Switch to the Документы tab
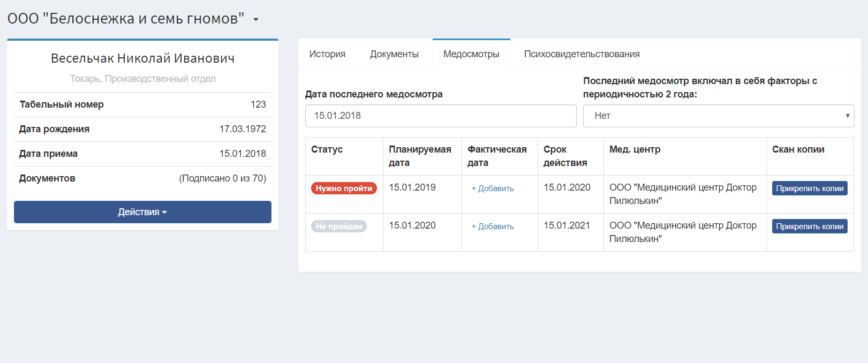Image resolution: width=868 pixels, height=363 pixels. coord(394,54)
